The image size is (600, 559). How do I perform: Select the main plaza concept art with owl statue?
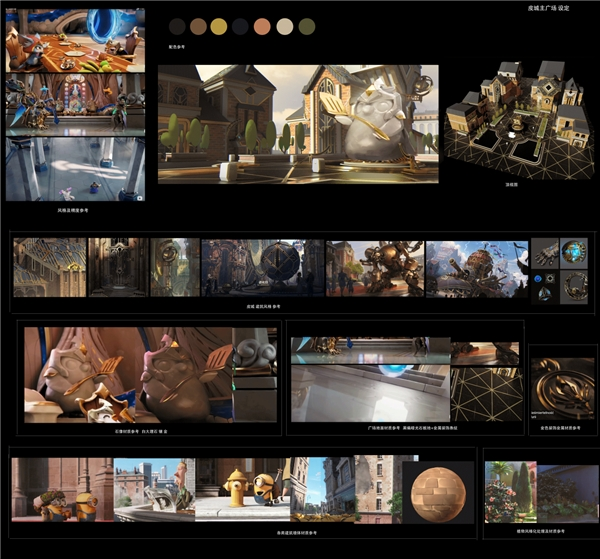(298, 124)
